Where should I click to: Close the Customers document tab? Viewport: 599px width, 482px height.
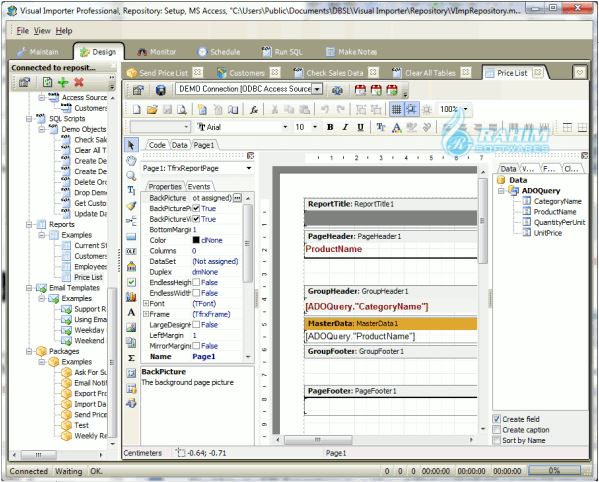point(275,72)
